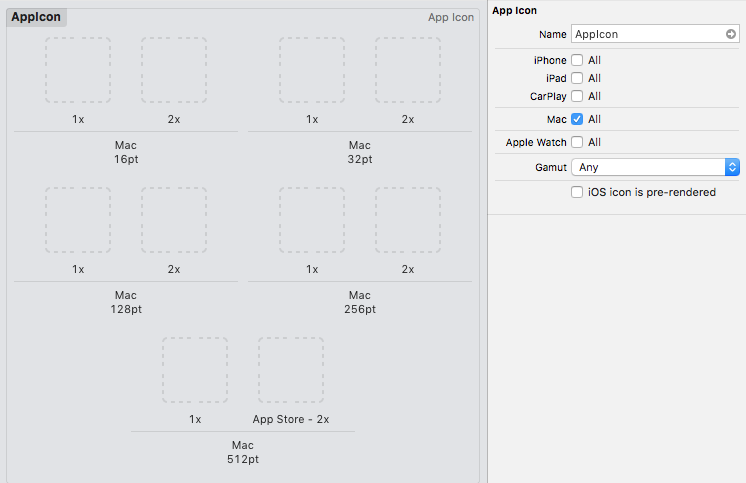Image resolution: width=746 pixels, height=483 pixels.
Task: Uncheck the Mac All checkbox
Action: (577, 119)
